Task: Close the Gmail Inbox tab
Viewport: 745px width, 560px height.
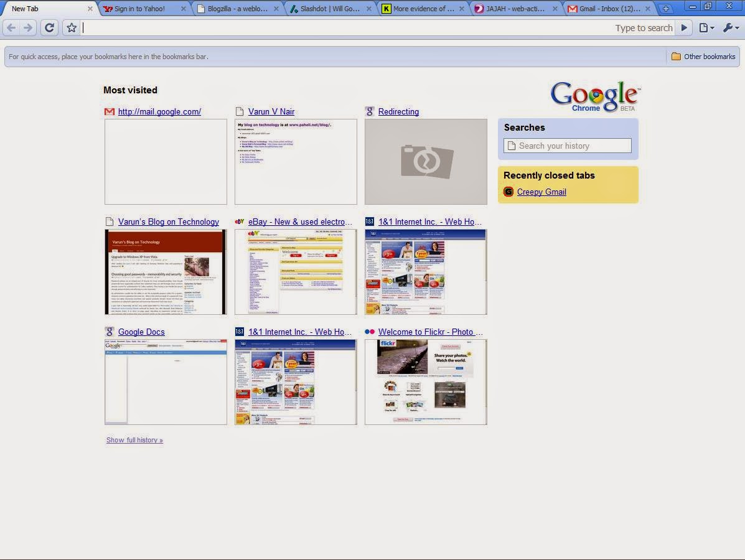Action: tap(648, 9)
